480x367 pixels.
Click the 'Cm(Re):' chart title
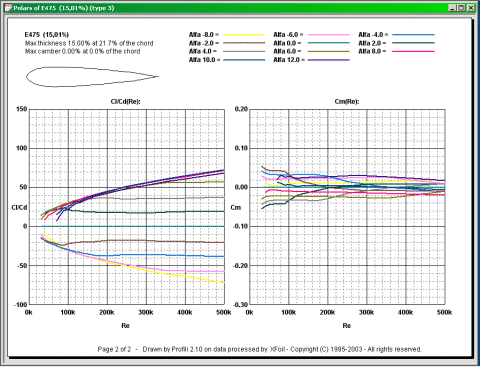click(347, 101)
